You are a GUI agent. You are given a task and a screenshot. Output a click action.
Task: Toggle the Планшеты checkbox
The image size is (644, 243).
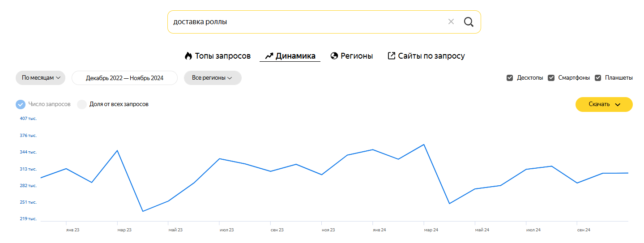[598, 78]
